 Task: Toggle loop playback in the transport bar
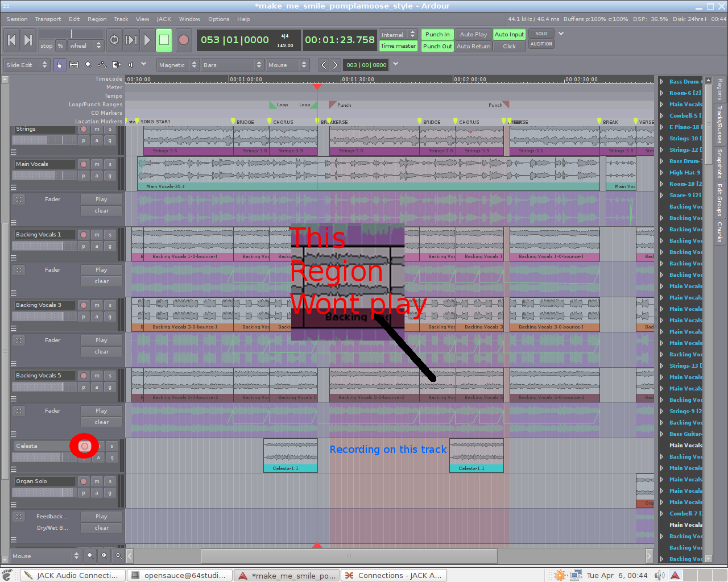point(114,40)
